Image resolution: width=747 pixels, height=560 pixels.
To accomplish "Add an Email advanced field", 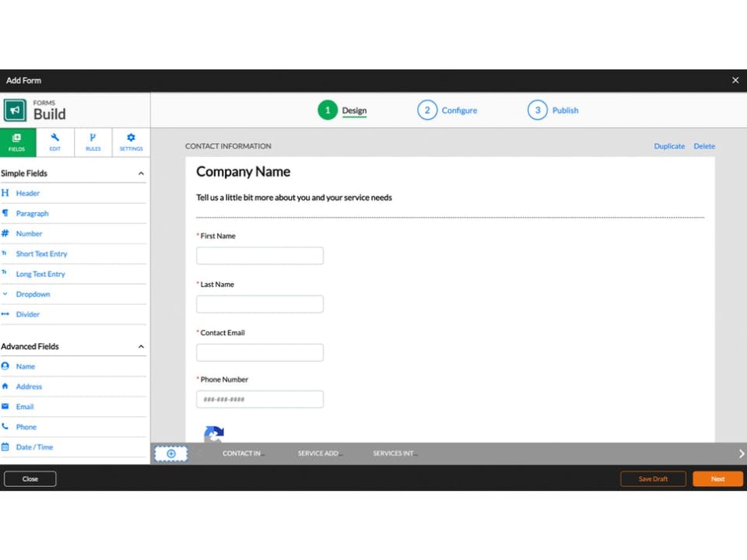I will [x=24, y=406].
